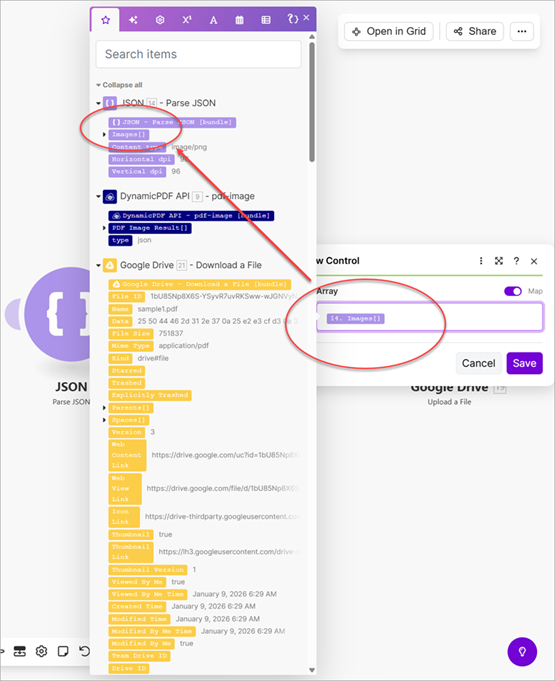Click the help question mark icon
Viewport: 555px width, 681px height.
pos(516,261)
